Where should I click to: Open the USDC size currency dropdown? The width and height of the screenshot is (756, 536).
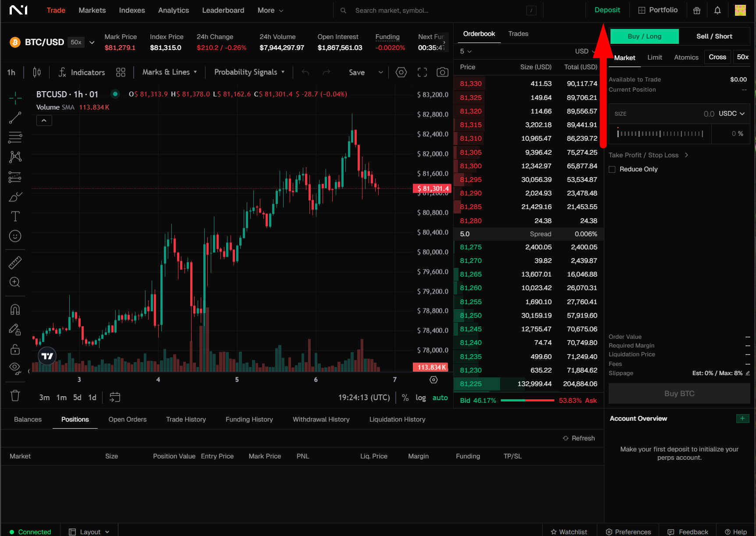731,114
